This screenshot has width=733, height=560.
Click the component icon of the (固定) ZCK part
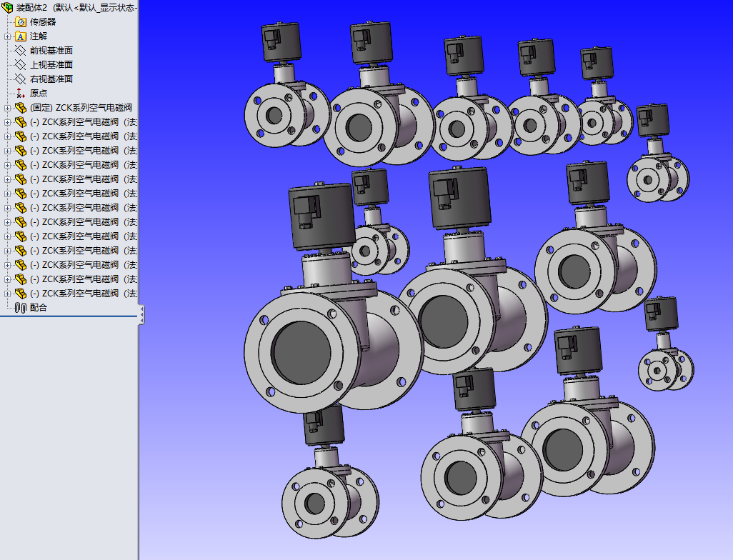pos(21,108)
